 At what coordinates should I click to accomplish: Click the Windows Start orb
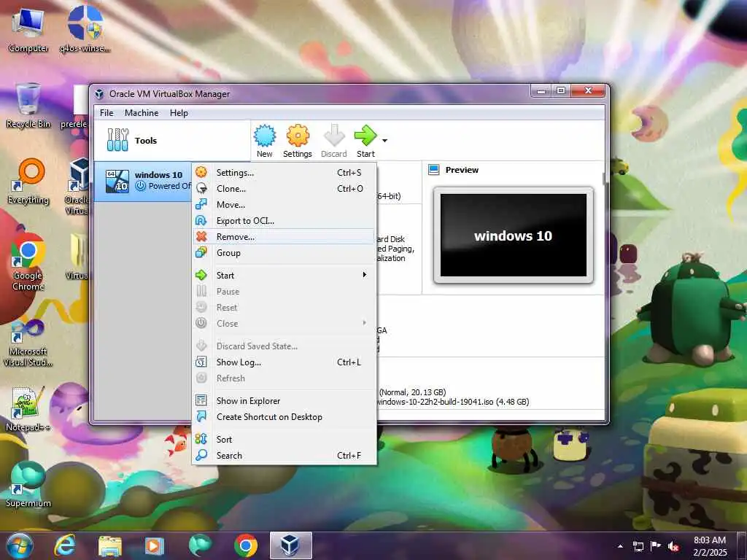click(20, 545)
